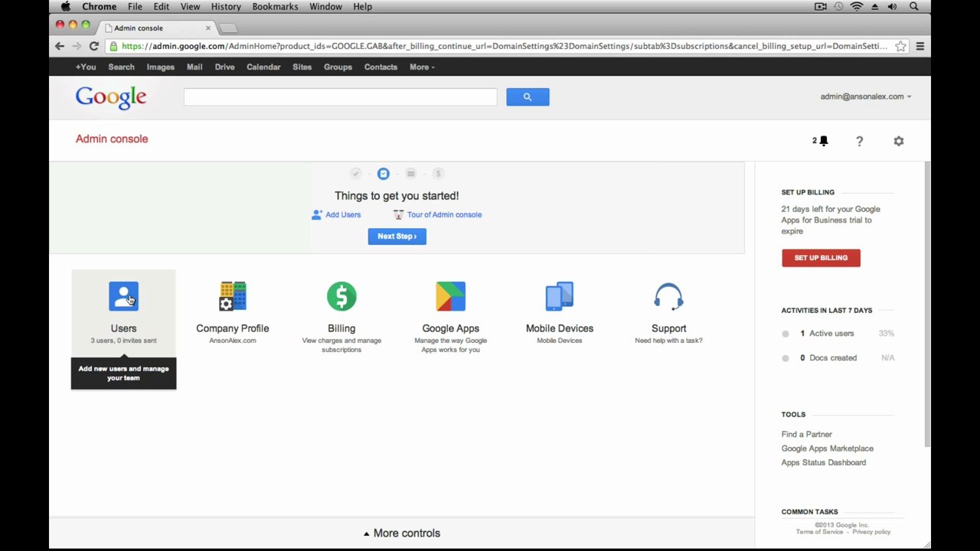Open Sites in the Google bar
Image resolution: width=980 pixels, height=551 pixels.
302,67
